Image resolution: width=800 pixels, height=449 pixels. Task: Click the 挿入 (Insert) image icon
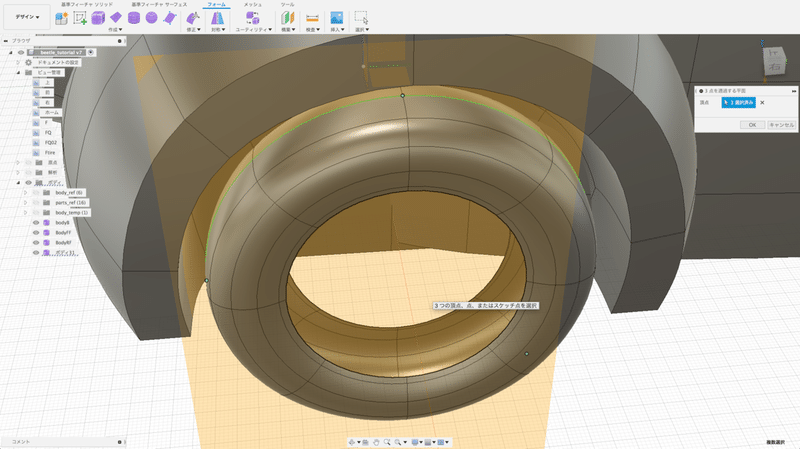336,18
